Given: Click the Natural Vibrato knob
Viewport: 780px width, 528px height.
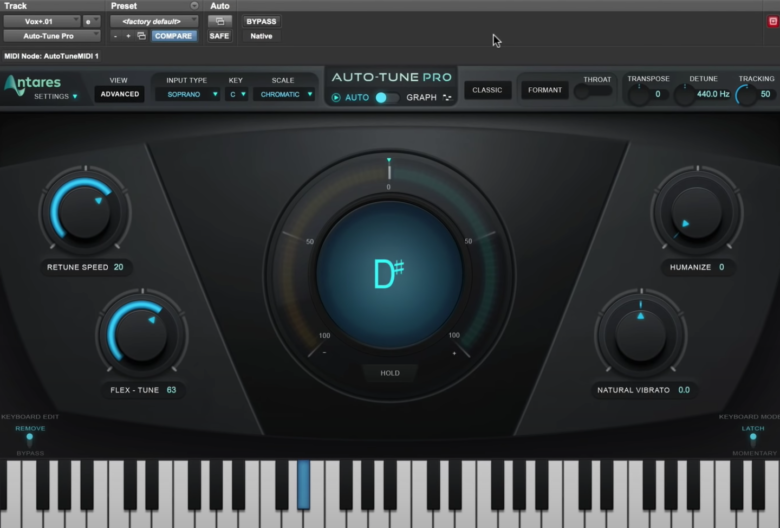Looking at the screenshot, I should 641,334.
